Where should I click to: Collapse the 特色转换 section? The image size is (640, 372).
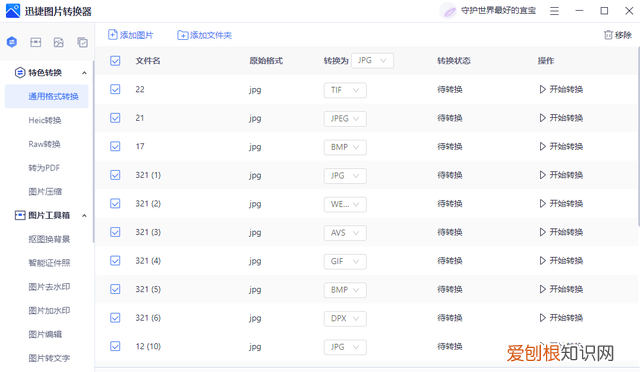tap(84, 73)
